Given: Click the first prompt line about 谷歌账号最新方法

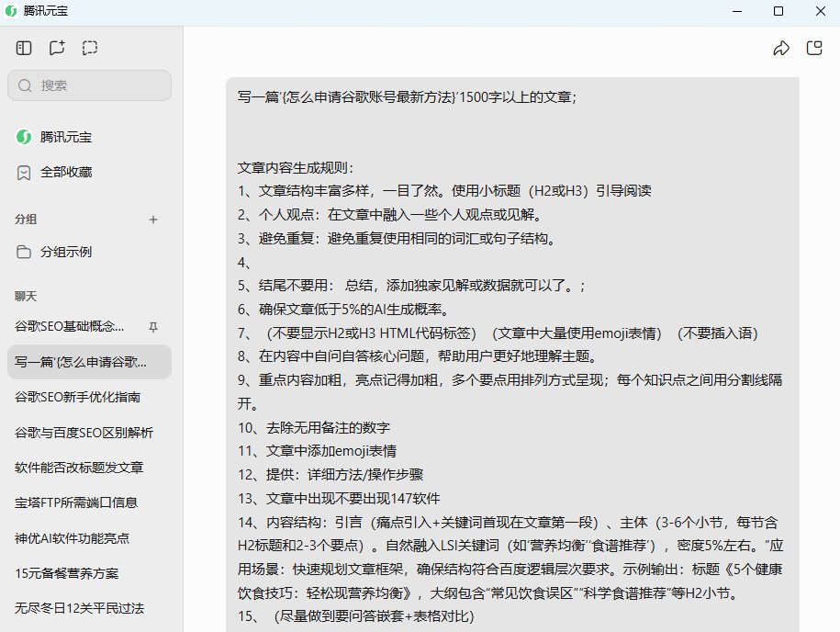Looking at the screenshot, I should (407, 97).
